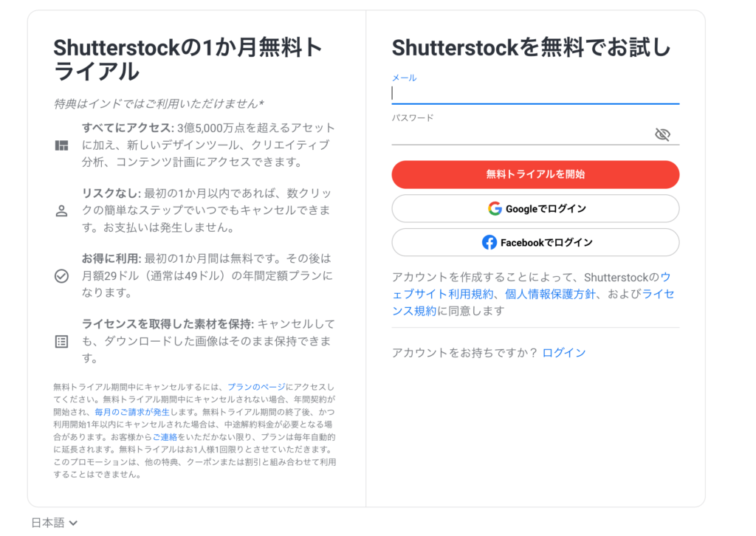Select the Facebookでログイン button

tap(535, 242)
